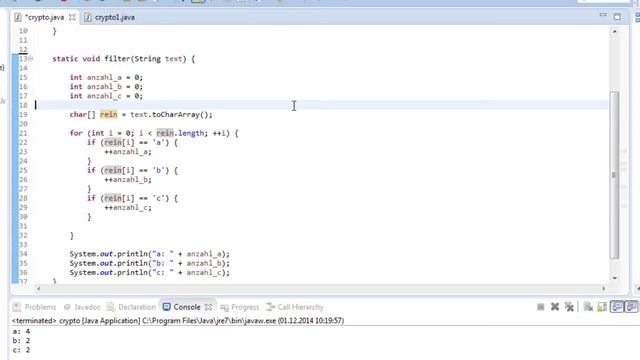The image size is (640, 360).
Task: Click the 'int anzahl_b = 0;' line
Action: tap(106, 87)
